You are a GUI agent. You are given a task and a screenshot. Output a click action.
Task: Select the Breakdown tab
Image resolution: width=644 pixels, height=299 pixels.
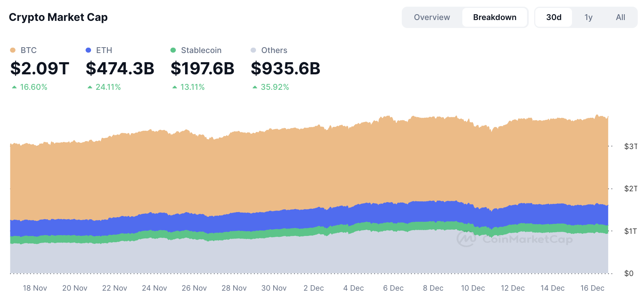coord(494,17)
